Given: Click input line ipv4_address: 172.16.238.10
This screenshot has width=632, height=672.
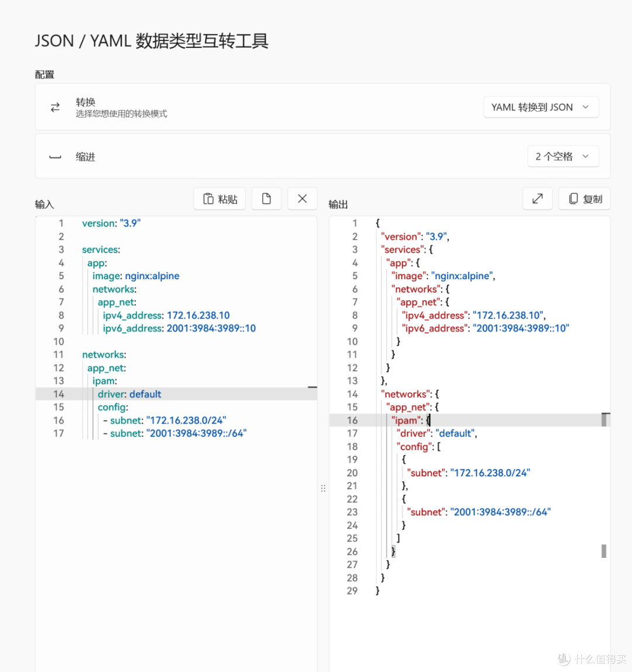Looking at the screenshot, I should point(166,316).
